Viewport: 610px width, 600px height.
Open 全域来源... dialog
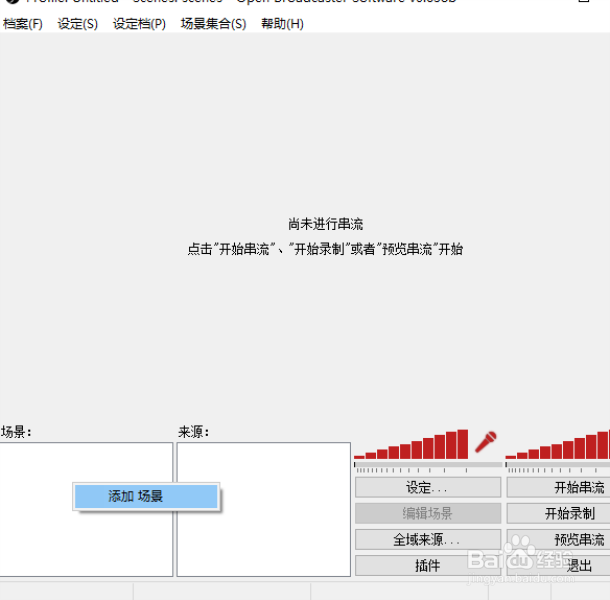point(428,539)
